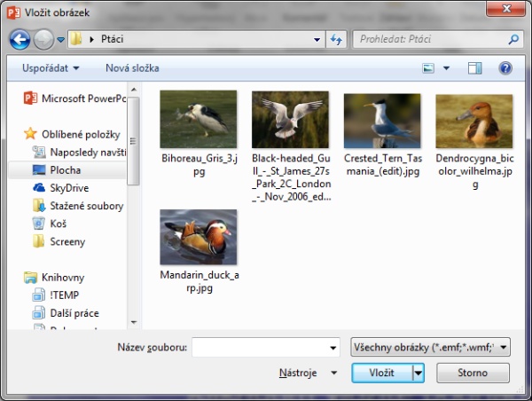
Task: Open the Všechny obrázky file type dropdown
Action: click(x=430, y=347)
